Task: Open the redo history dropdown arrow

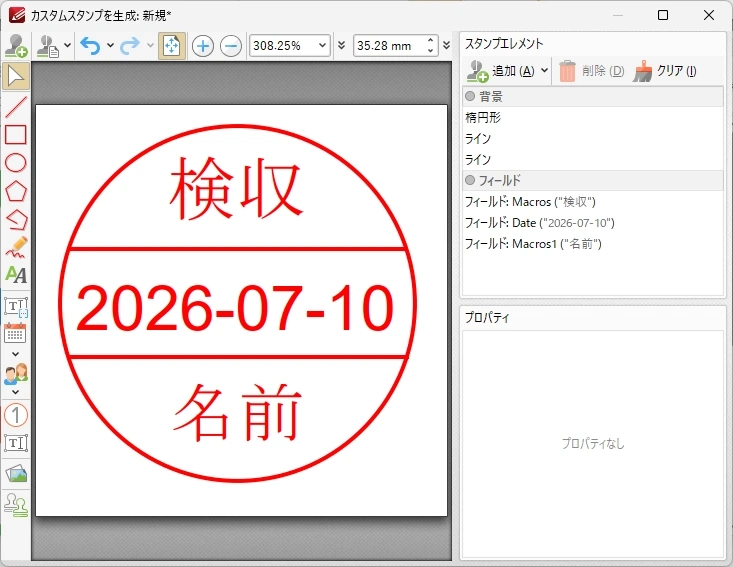Action: 150,45
